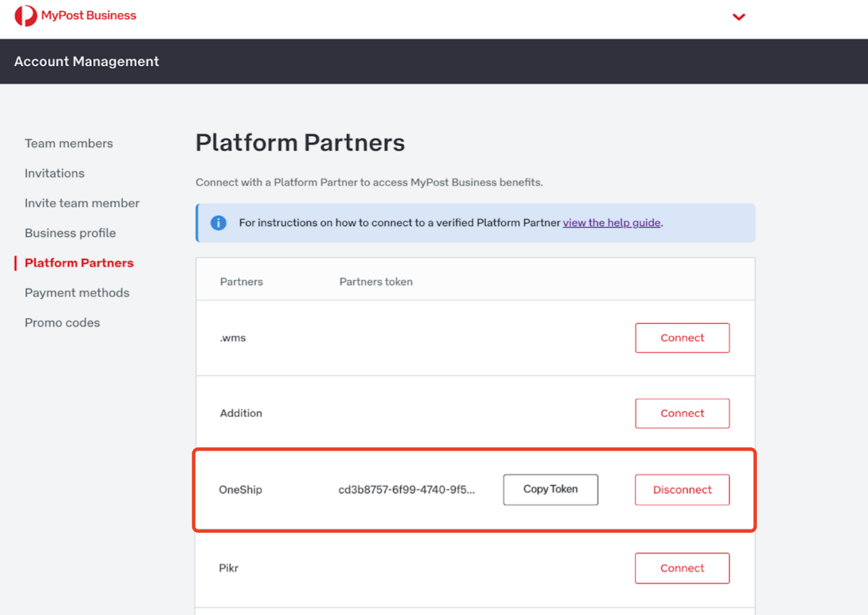
Task: Open Business profile section
Action: pyautogui.click(x=70, y=233)
